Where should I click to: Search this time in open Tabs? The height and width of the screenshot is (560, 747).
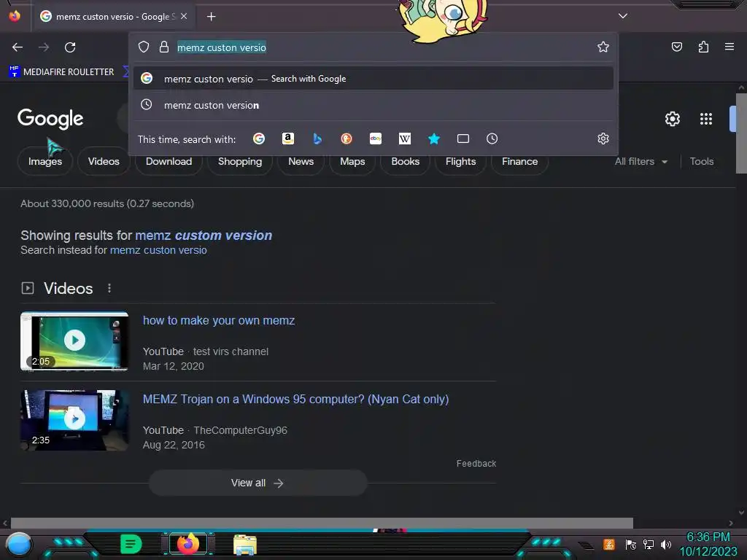463,139
